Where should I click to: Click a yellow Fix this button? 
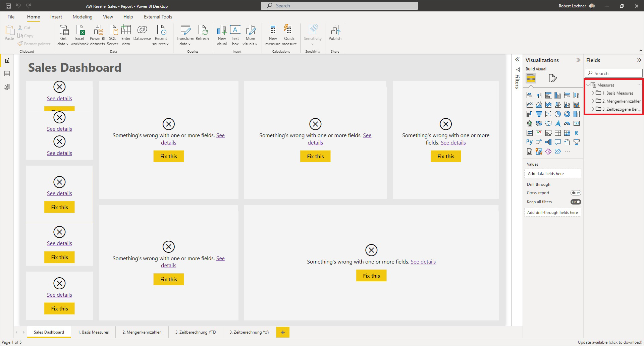click(168, 156)
